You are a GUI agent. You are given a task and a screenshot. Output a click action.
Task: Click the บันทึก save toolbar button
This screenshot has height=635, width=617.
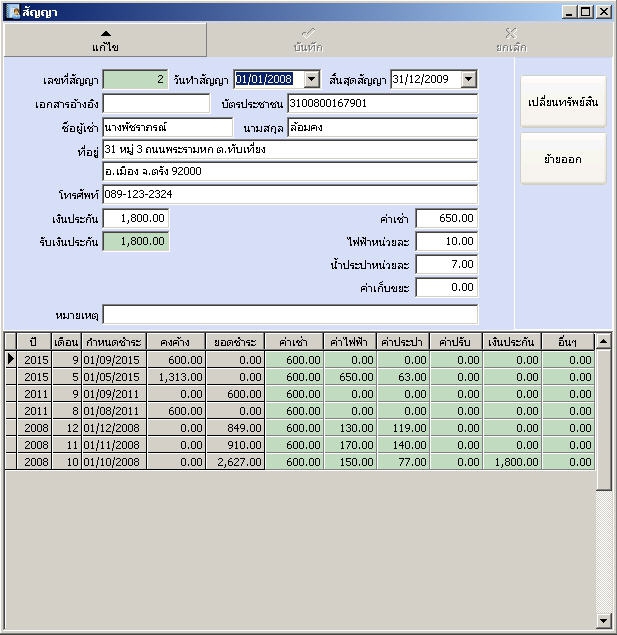pos(308,40)
